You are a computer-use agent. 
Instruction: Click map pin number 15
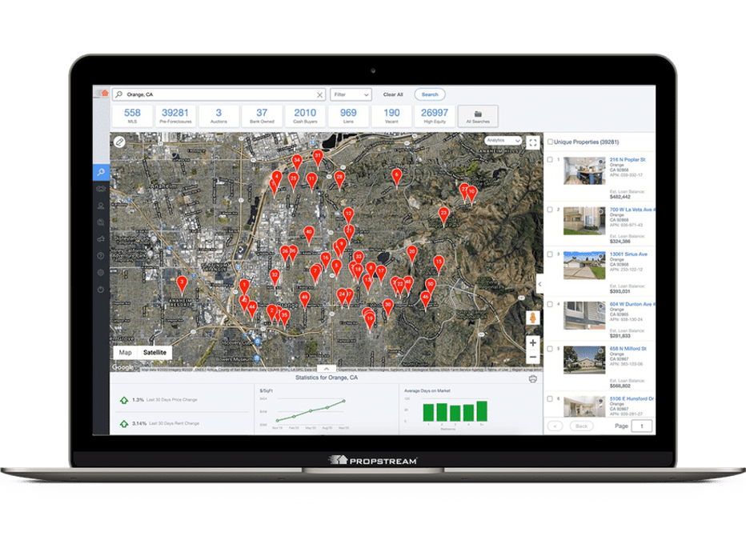pyautogui.click(x=439, y=263)
